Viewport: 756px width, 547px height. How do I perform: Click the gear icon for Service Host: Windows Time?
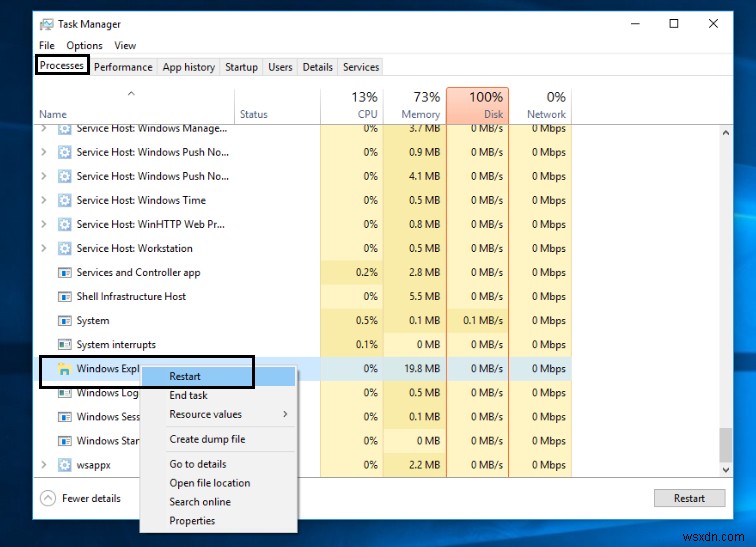[65, 200]
